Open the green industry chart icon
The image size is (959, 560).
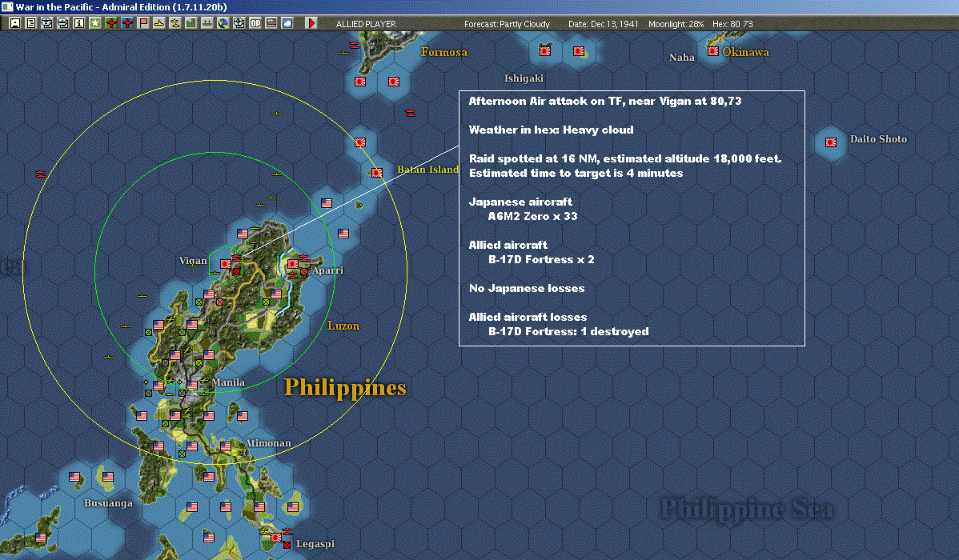[191, 23]
